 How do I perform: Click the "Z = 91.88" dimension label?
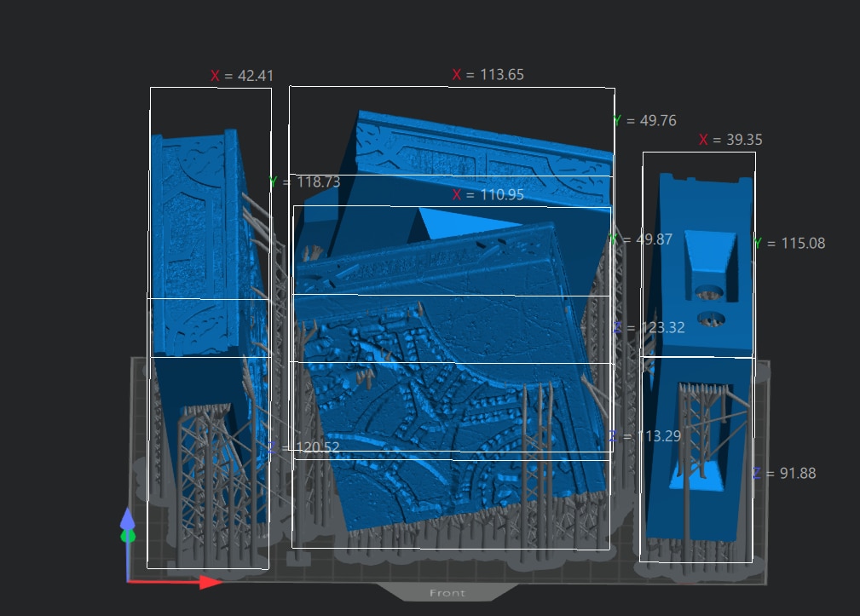tap(784, 473)
